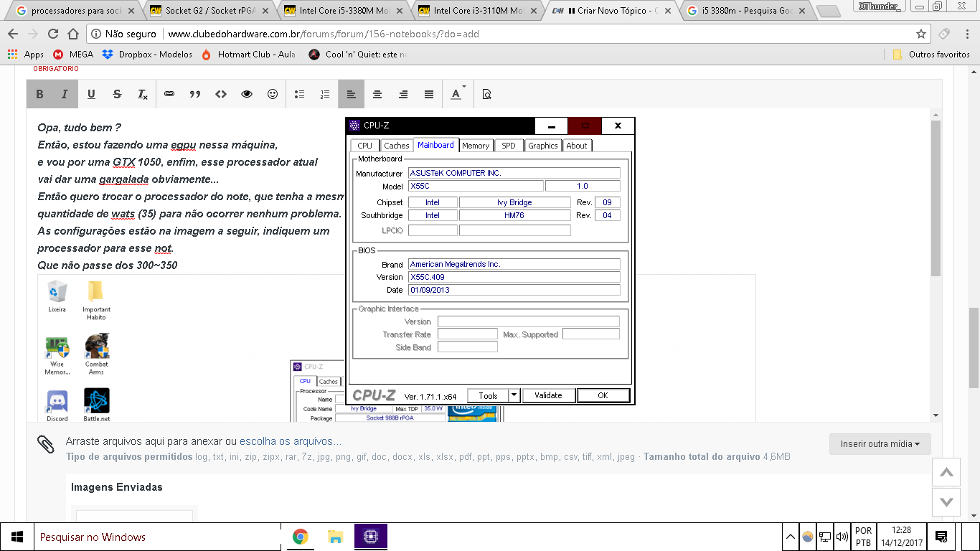Align text right in the editor
The height and width of the screenshot is (551, 980).
(x=403, y=94)
